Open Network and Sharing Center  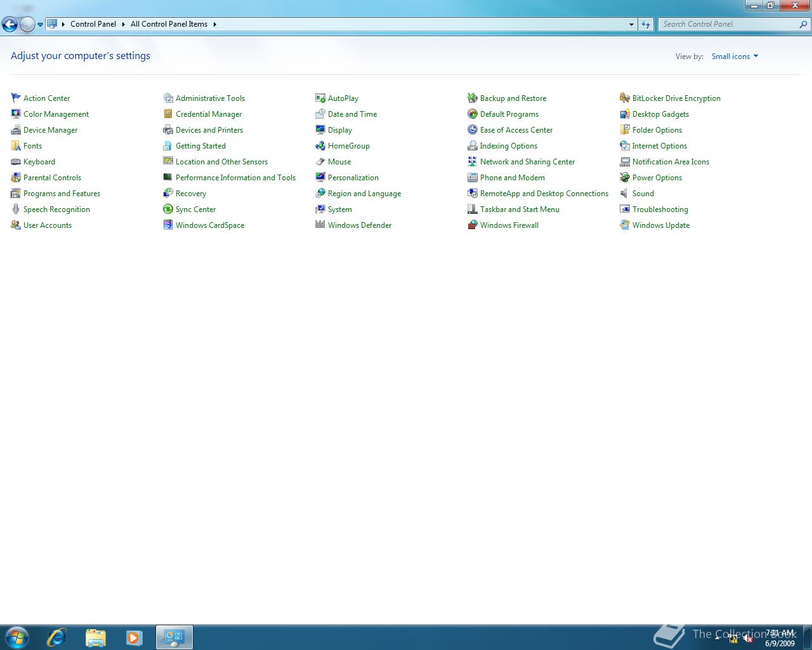tap(527, 162)
